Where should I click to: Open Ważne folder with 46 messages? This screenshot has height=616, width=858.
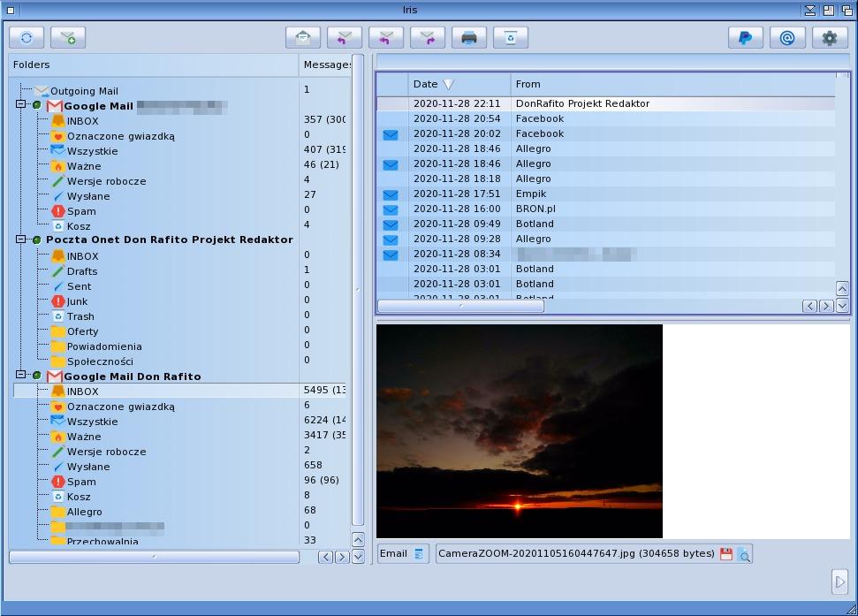click(84, 166)
